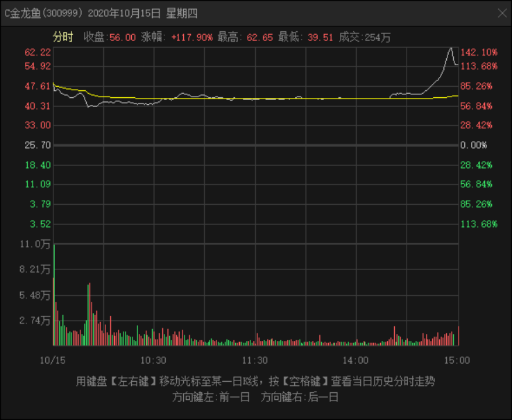Select the 分时 tab label
Viewport: 512px width, 420px height.
click(x=63, y=37)
